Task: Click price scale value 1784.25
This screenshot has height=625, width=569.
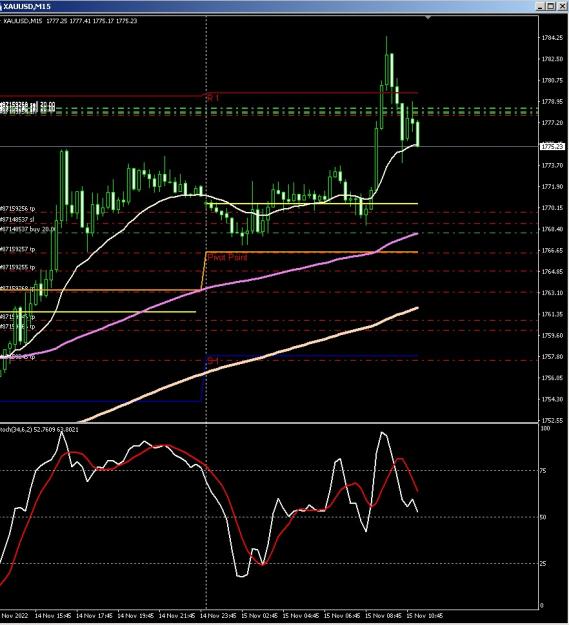Action: pos(552,38)
